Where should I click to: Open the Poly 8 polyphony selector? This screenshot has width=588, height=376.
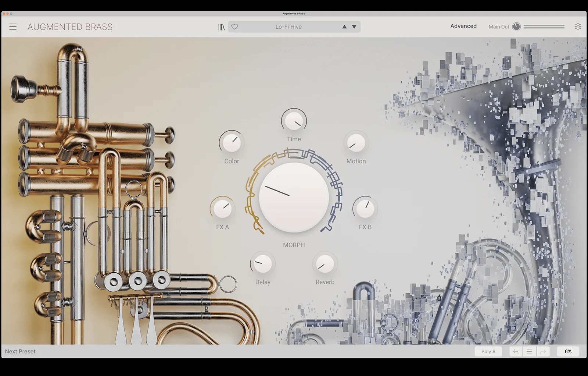pyautogui.click(x=488, y=352)
